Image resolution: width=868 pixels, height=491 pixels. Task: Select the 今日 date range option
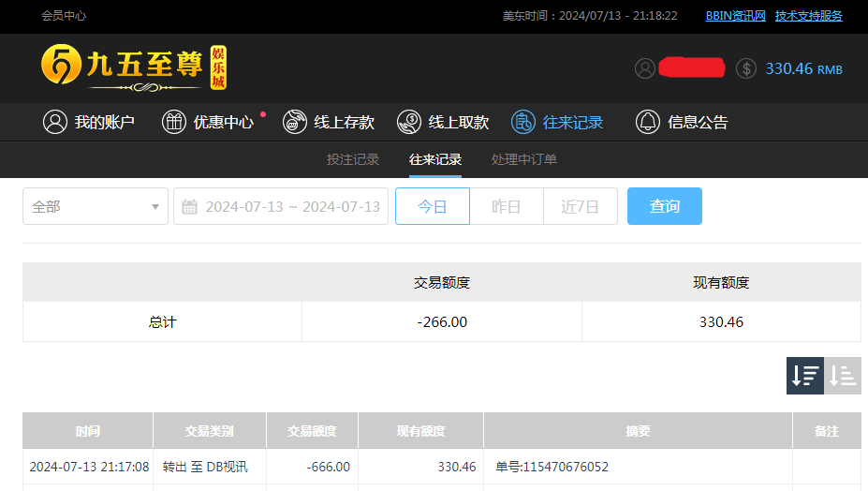(432, 206)
